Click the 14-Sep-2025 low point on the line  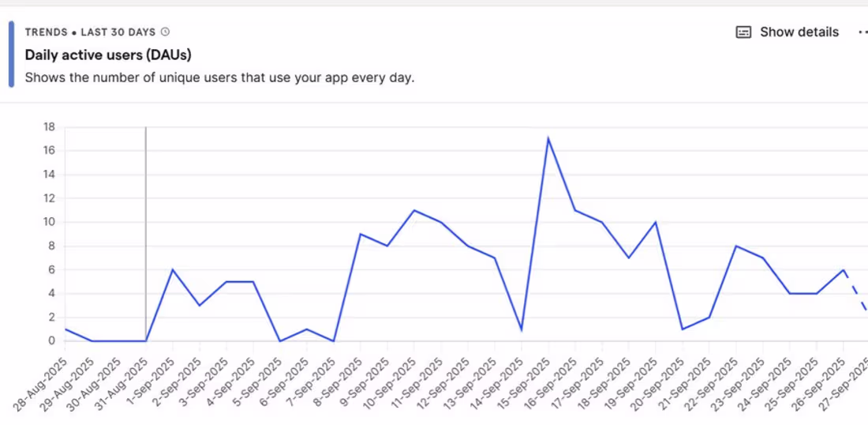pos(522,329)
